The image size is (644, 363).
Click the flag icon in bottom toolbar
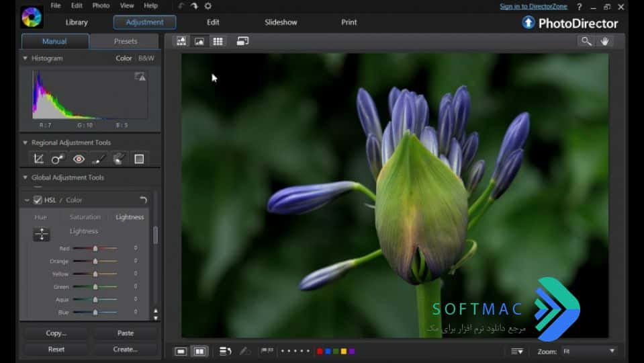267,351
